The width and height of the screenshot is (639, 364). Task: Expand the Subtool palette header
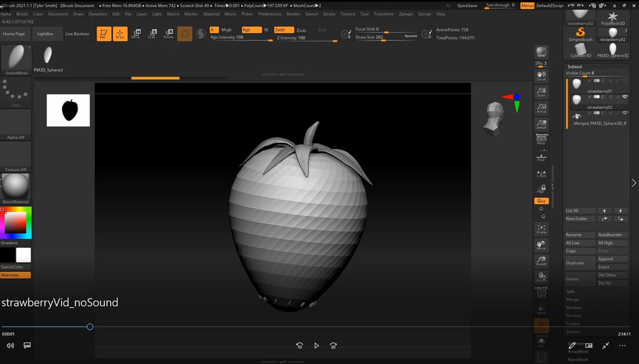point(575,66)
